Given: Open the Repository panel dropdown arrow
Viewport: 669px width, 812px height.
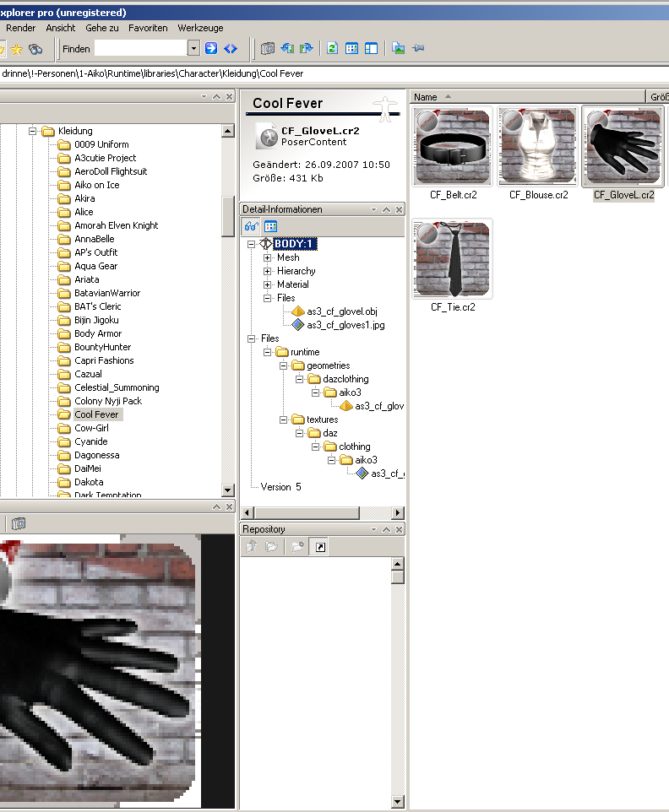Looking at the screenshot, I should [x=373, y=529].
